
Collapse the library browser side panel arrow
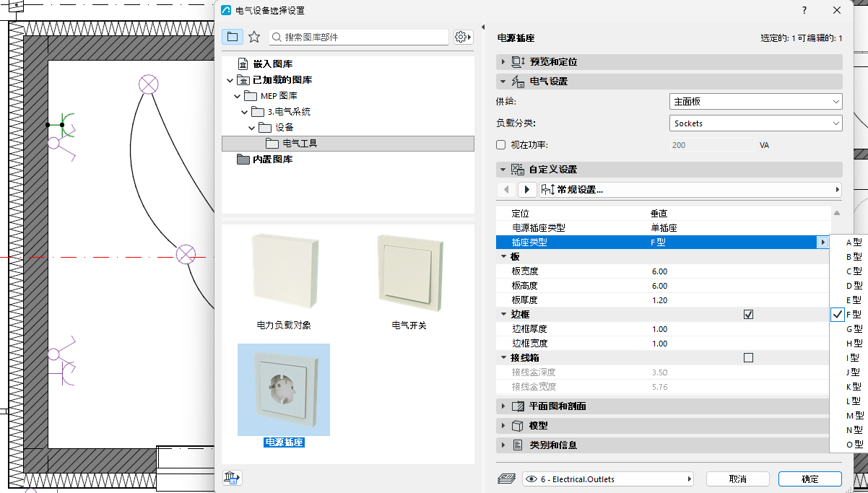coord(483,27)
